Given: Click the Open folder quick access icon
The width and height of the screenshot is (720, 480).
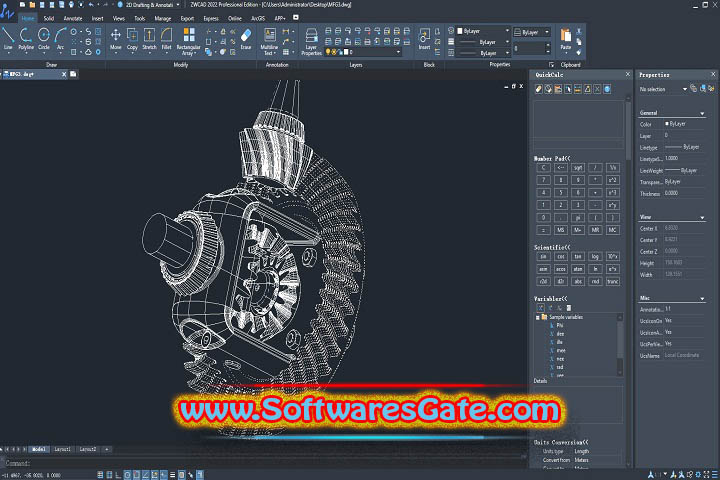Looking at the screenshot, I should (32, 5).
